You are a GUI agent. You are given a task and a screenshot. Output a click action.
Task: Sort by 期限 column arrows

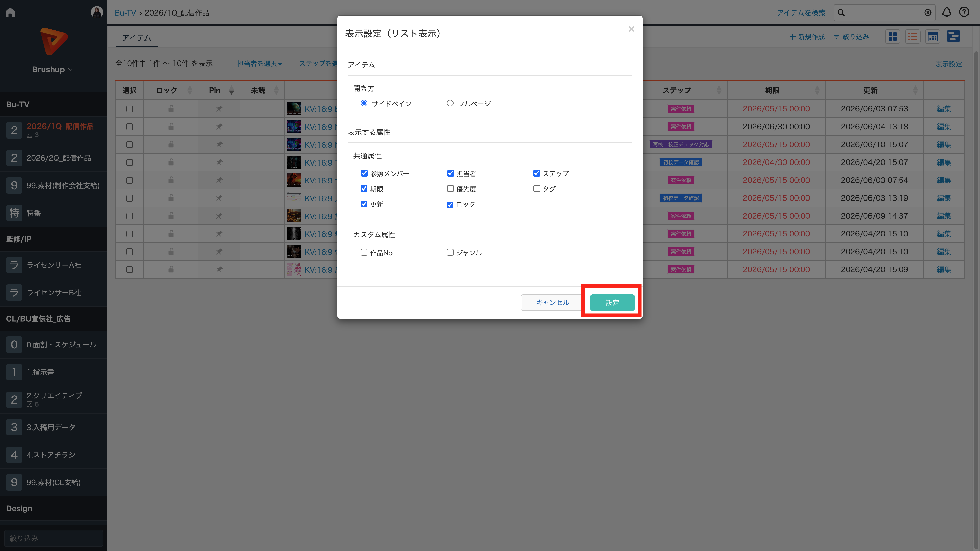pos(817,91)
